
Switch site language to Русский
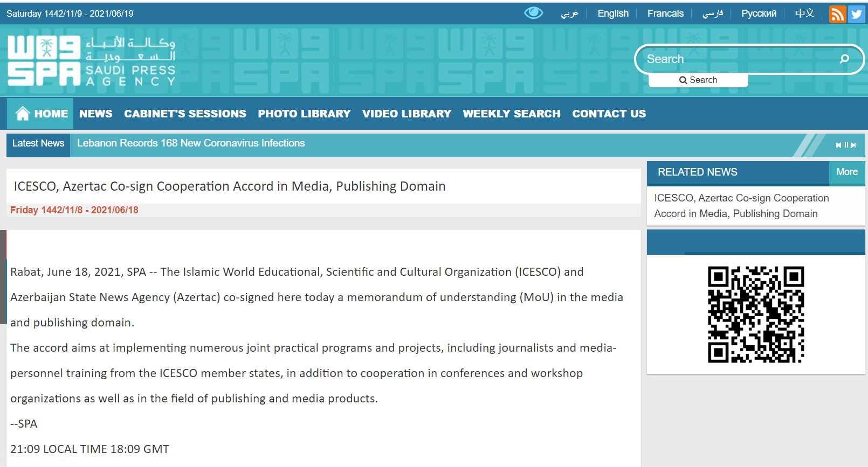pyautogui.click(x=759, y=13)
